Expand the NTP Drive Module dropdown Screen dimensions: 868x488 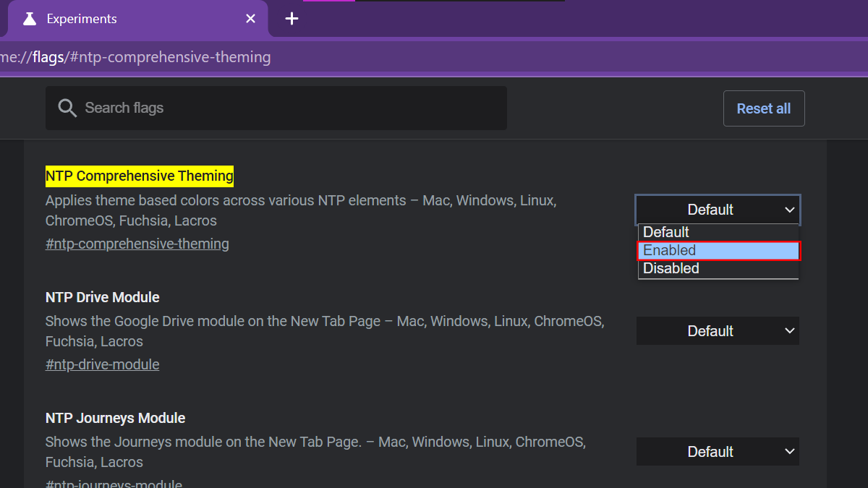pos(718,331)
